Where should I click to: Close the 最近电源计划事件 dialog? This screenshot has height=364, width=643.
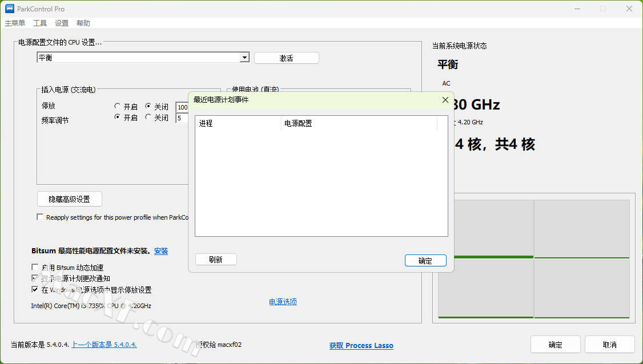coord(445,100)
